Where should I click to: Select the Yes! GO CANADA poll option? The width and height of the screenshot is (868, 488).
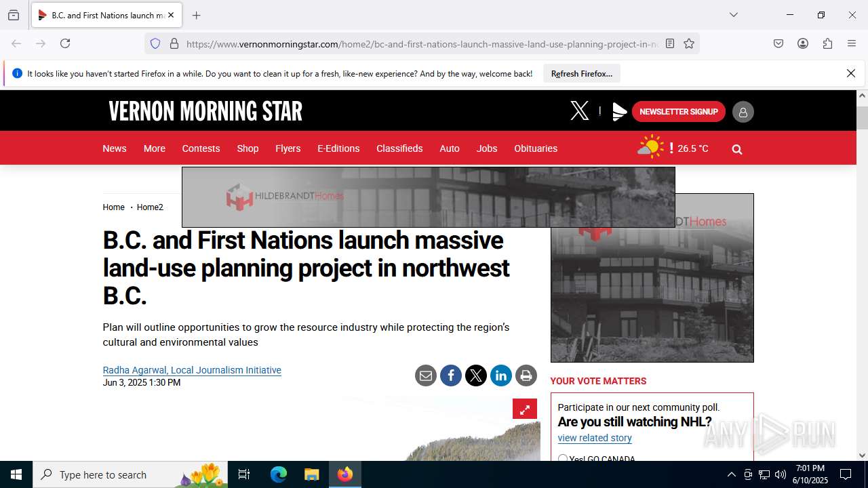[x=563, y=459]
